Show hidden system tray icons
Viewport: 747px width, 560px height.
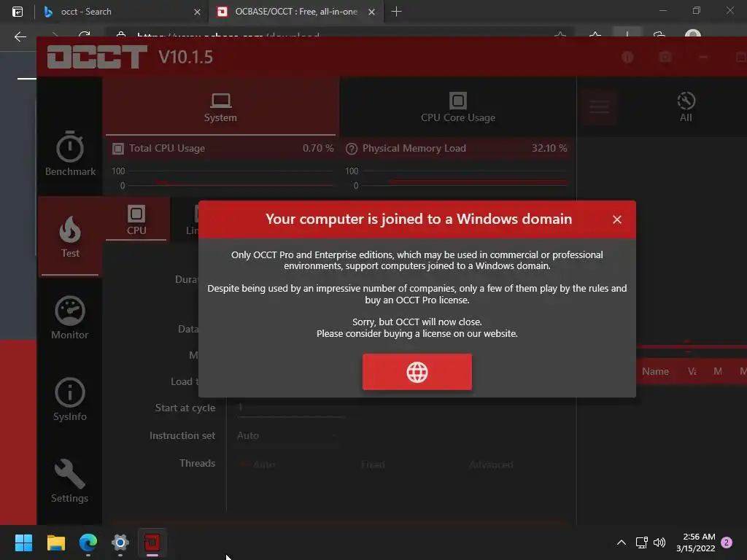click(622, 542)
